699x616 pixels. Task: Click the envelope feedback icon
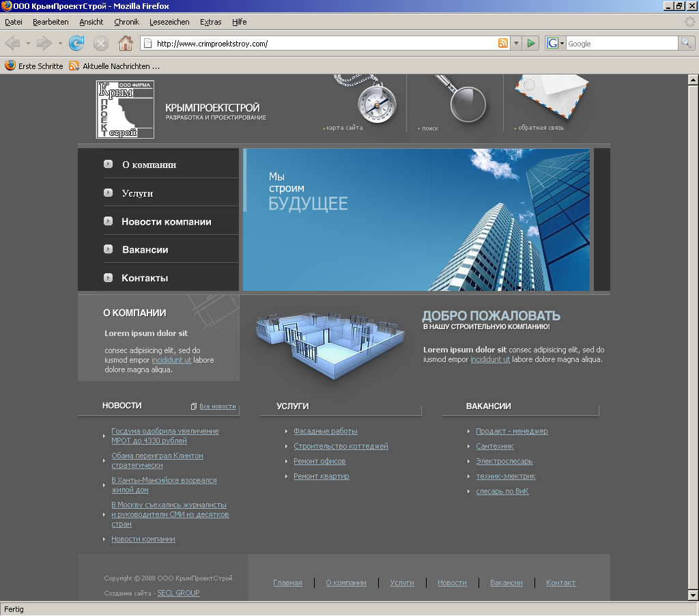point(551,96)
